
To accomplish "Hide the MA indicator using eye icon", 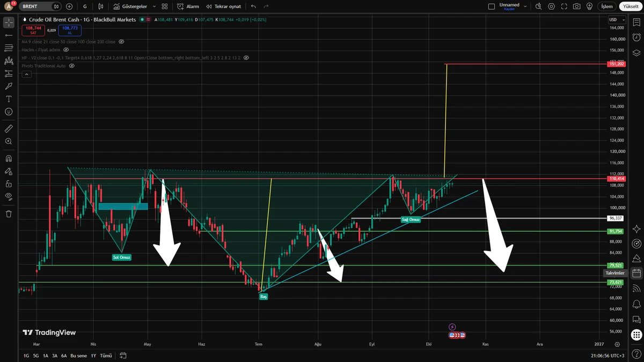I will [x=121, y=41].
